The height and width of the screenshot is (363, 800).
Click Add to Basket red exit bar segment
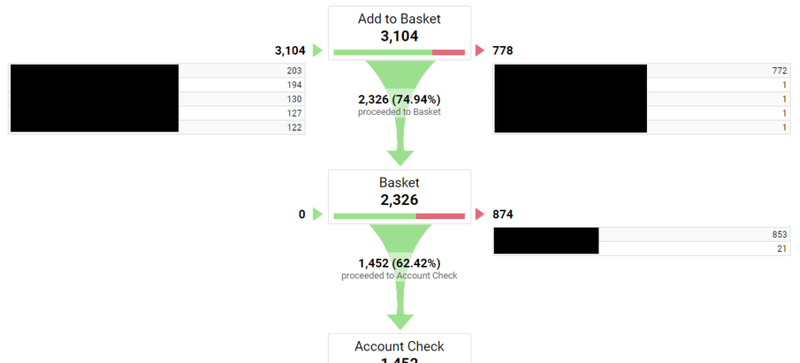click(448, 52)
